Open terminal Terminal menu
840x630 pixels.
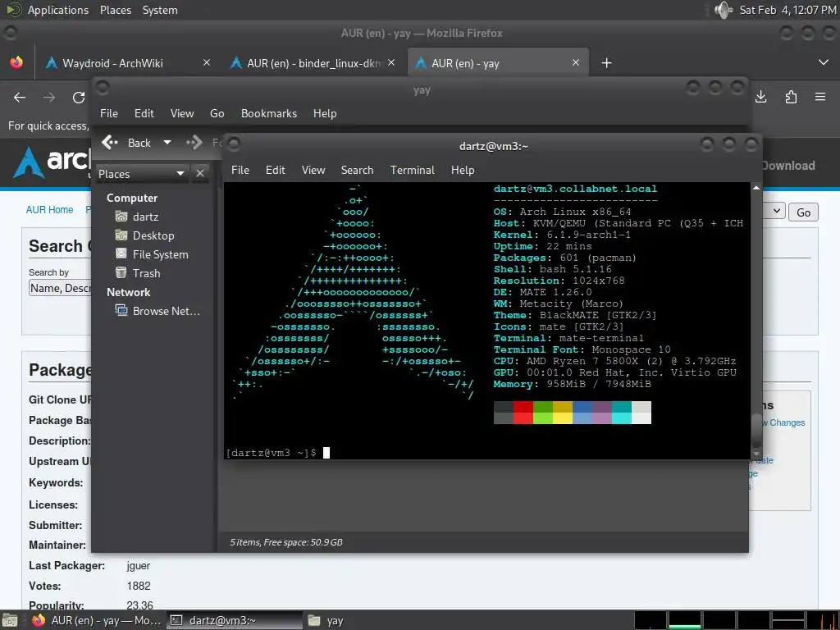click(412, 170)
